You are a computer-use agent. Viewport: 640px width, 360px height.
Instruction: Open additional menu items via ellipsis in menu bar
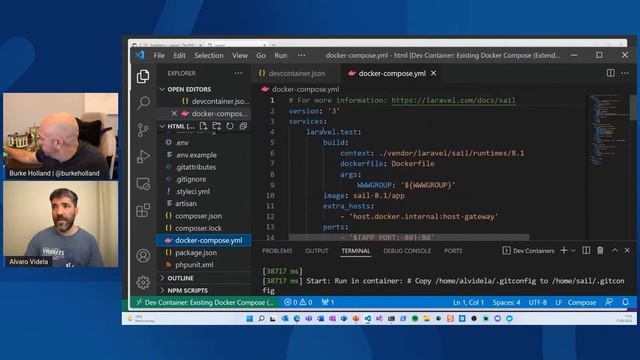(x=301, y=55)
